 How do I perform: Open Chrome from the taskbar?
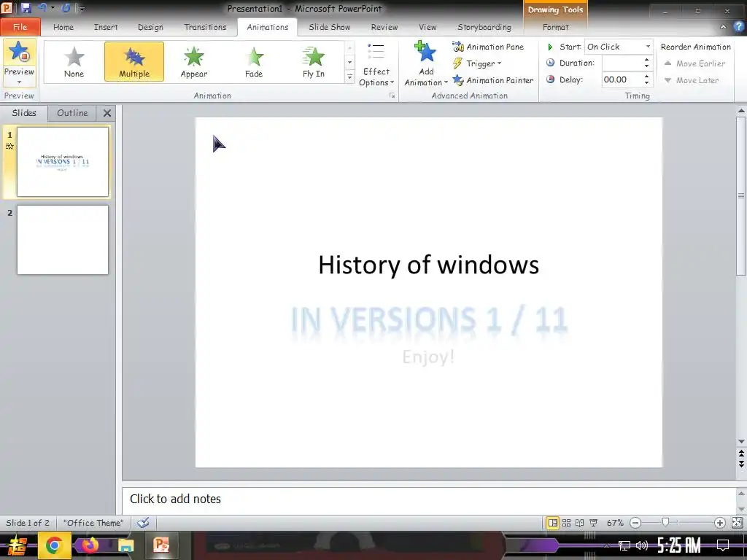(54, 545)
